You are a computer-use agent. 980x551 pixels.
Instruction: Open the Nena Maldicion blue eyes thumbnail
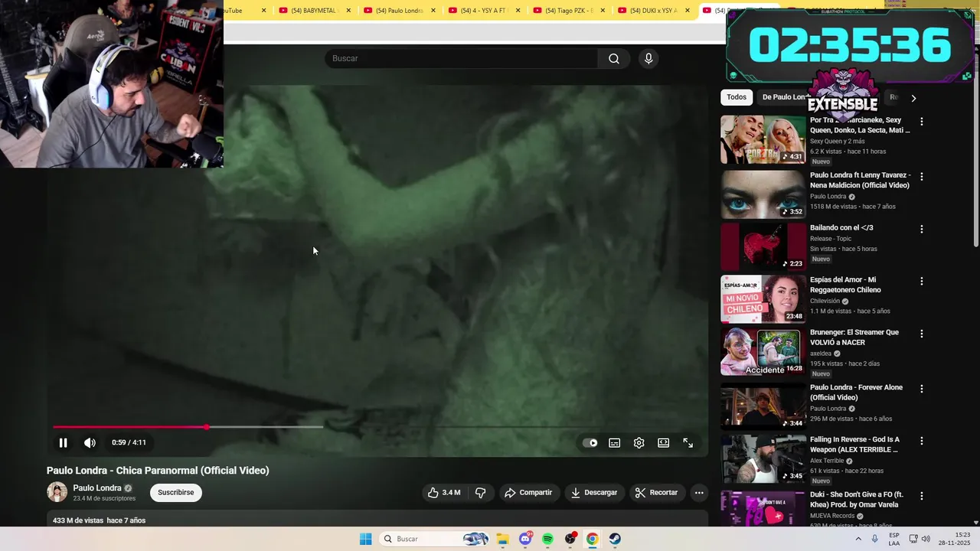pyautogui.click(x=763, y=194)
